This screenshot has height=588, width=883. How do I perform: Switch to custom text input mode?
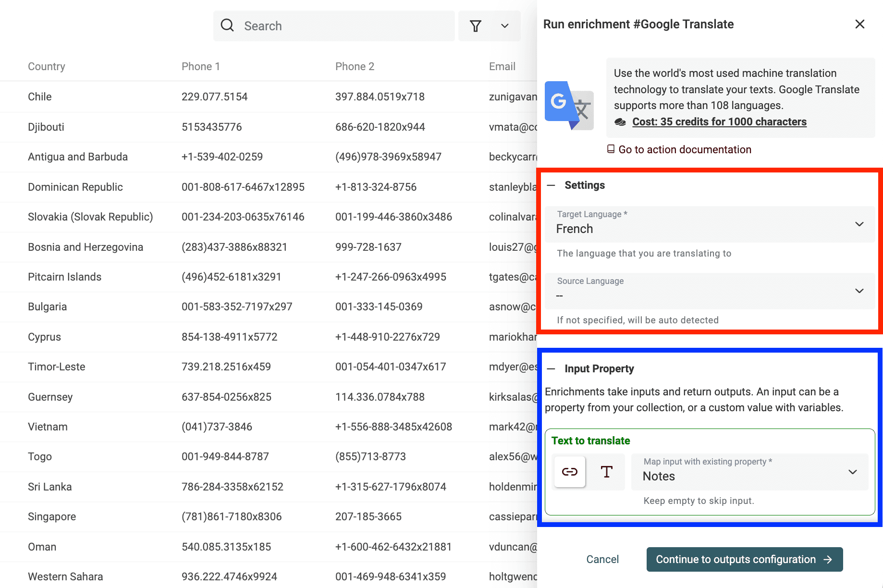(x=606, y=472)
